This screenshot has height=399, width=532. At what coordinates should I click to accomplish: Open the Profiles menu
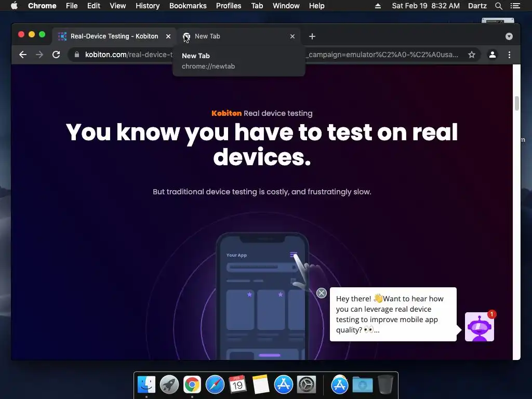229,6
